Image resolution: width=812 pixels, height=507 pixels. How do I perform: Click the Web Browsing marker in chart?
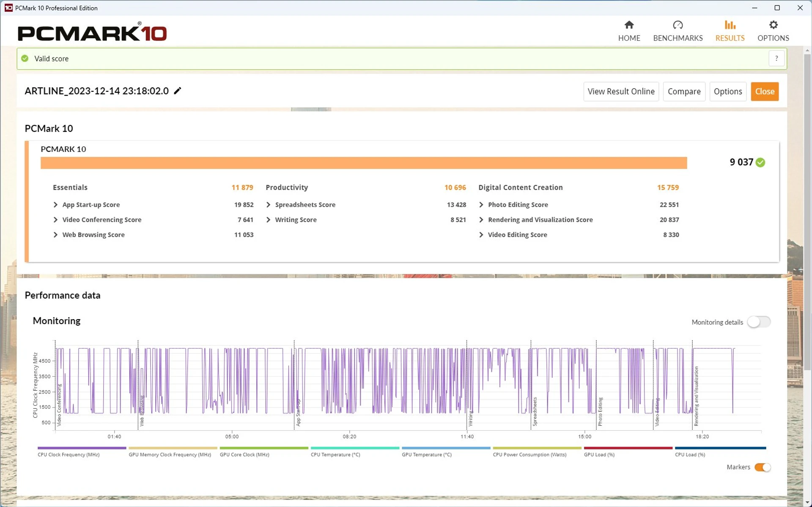[x=142, y=411]
